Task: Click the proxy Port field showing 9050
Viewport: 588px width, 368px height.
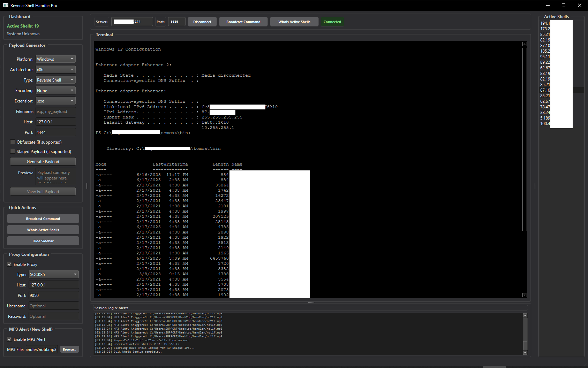Action: 54,296
